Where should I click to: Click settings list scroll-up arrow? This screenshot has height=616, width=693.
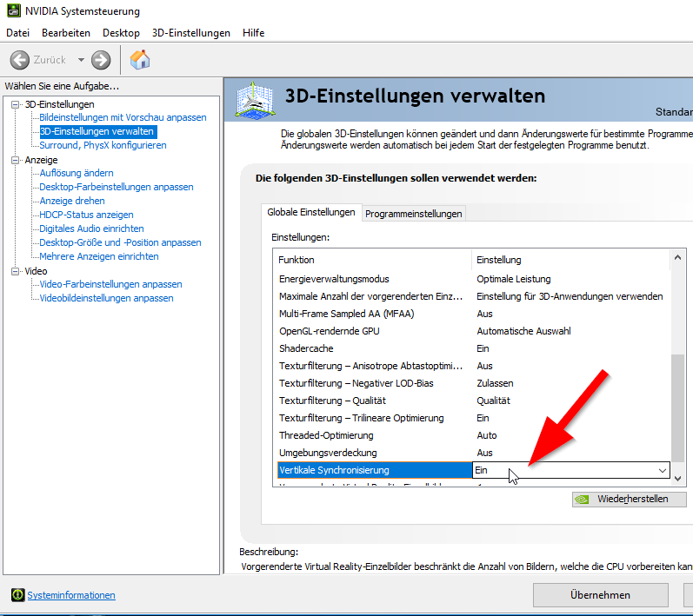(677, 257)
